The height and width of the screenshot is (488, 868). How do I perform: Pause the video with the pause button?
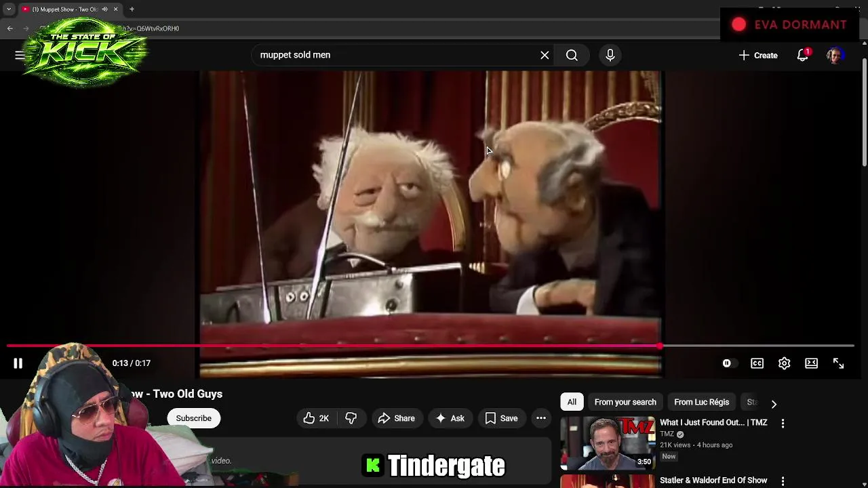[x=18, y=363]
